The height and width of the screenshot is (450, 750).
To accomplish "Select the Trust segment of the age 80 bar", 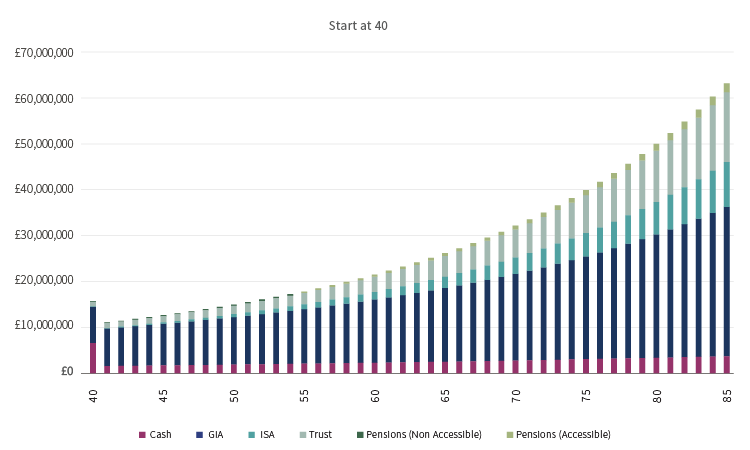I will pyautogui.click(x=657, y=176).
